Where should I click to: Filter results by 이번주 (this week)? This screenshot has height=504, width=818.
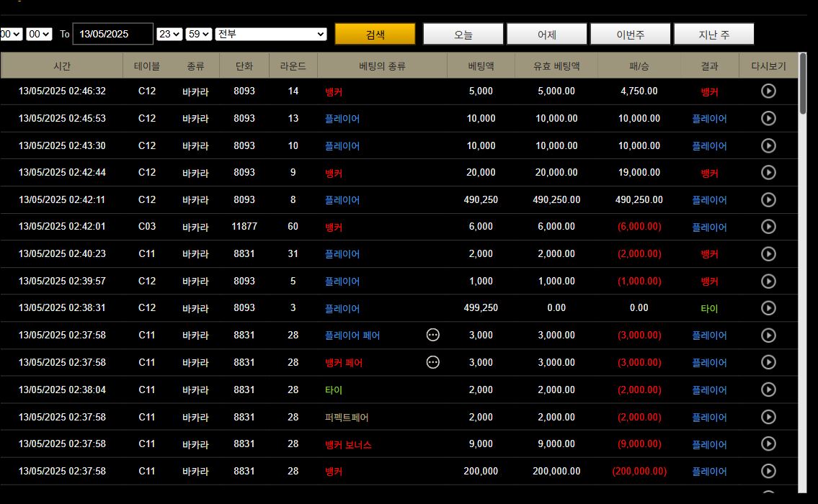[630, 34]
